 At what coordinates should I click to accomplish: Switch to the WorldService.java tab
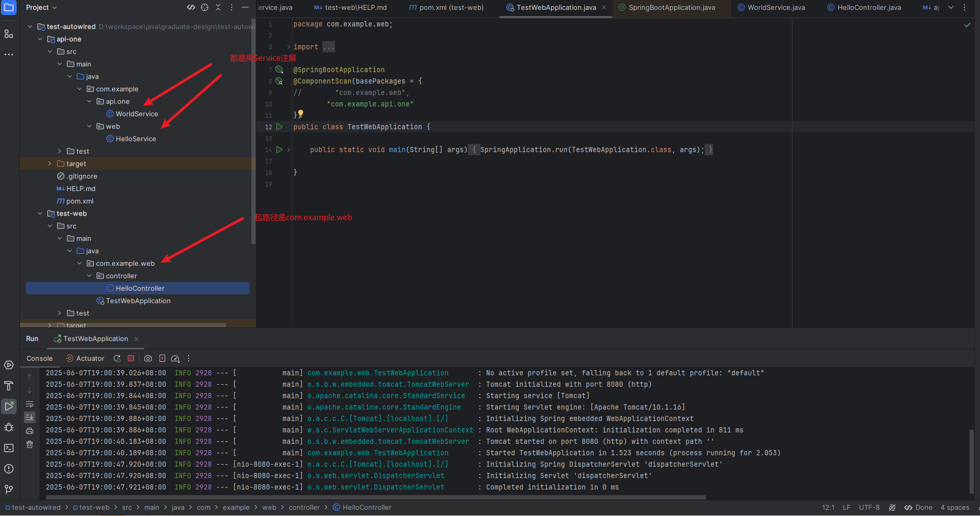pos(771,7)
